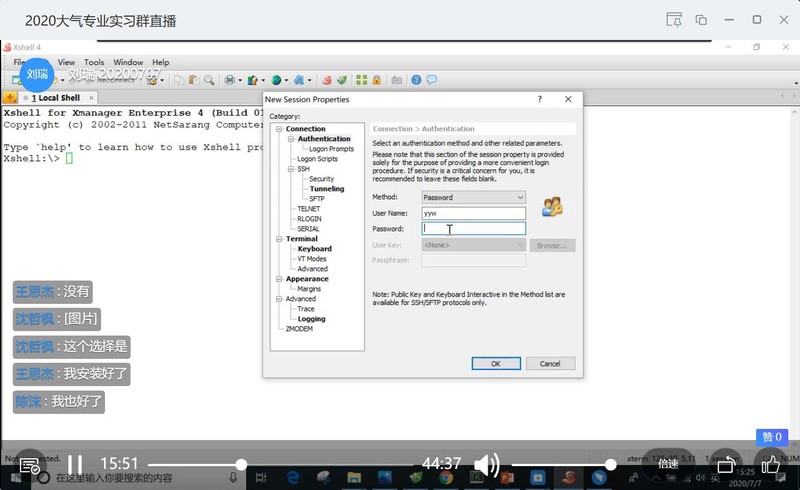
Task: Click the dialog help question mark
Action: 540,99
